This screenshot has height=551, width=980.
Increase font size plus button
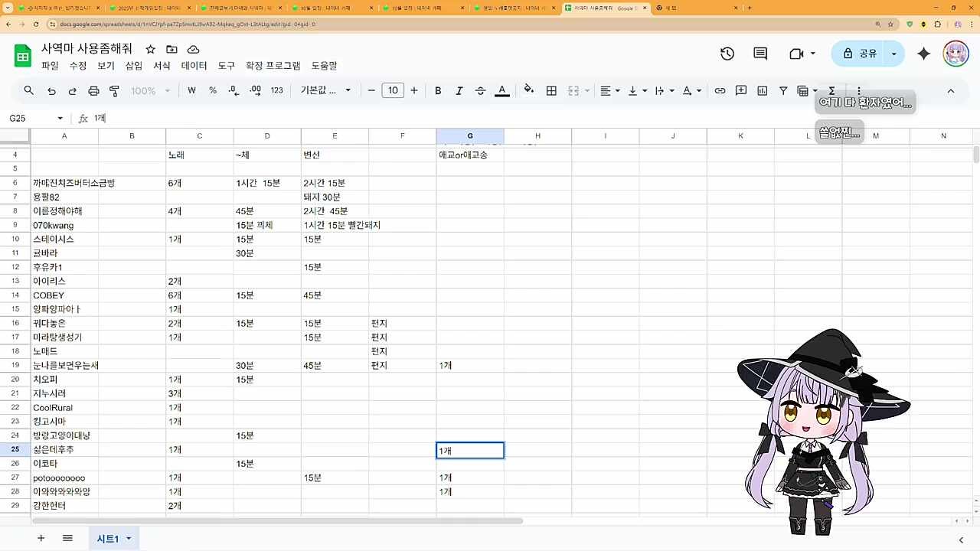(x=414, y=90)
